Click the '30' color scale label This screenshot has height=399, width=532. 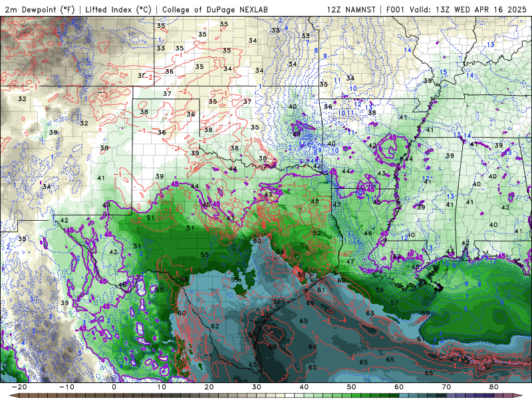tap(257, 387)
